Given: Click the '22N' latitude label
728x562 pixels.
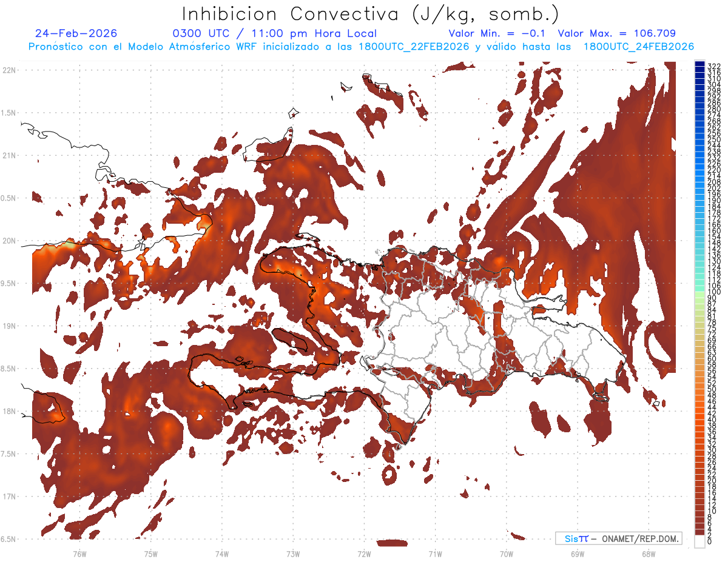Looking at the screenshot, I should [x=8, y=70].
